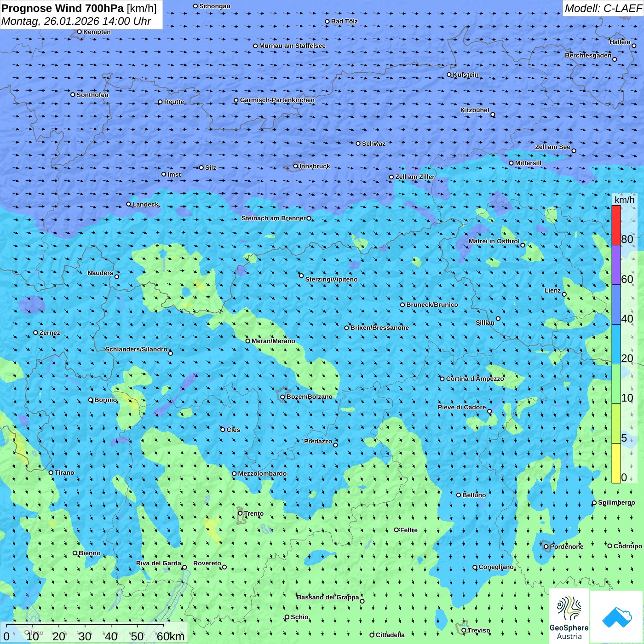The image size is (644, 644).
Task: Click the 'Zell am Ziller' label
Action: coord(415,177)
